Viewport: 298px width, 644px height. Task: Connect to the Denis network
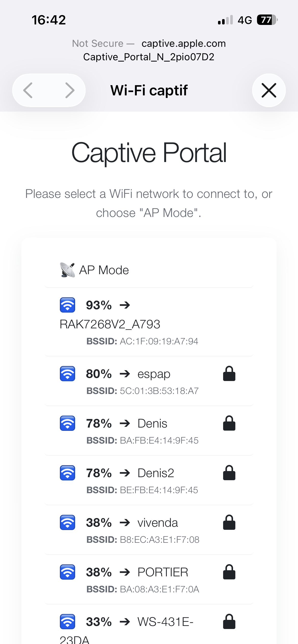(x=152, y=423)
